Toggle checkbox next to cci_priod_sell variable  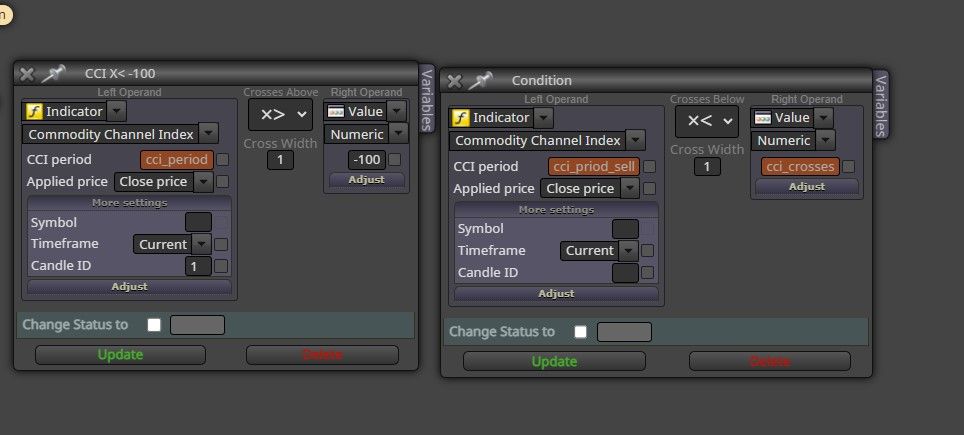[x=649, y=167]
